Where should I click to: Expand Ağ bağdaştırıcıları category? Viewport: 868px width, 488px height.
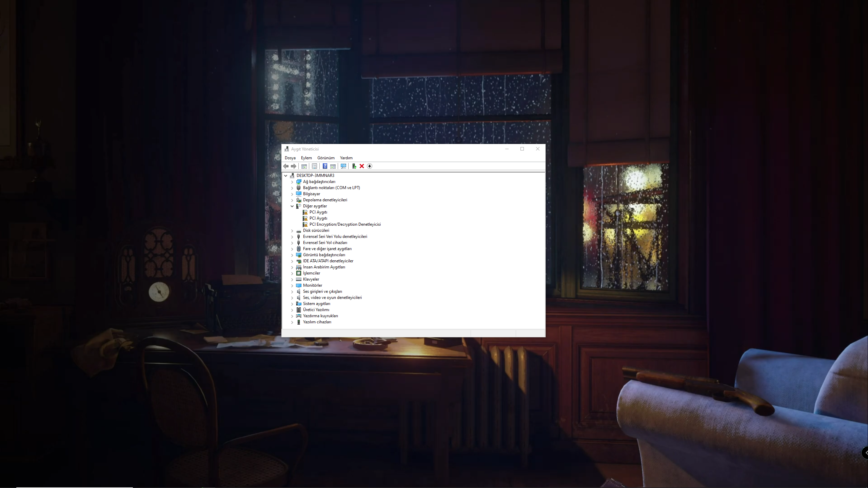(292, 182)
